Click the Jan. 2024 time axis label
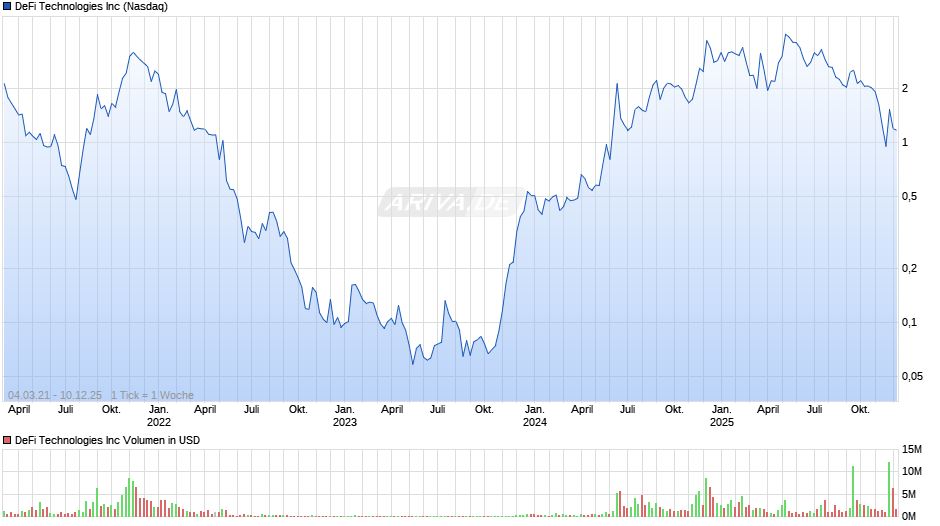 535,416
